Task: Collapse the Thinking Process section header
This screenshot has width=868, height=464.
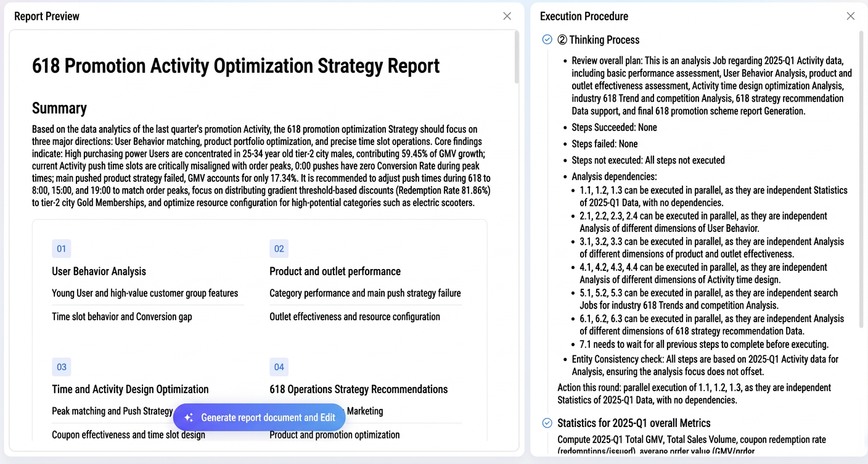Action: 599,39
